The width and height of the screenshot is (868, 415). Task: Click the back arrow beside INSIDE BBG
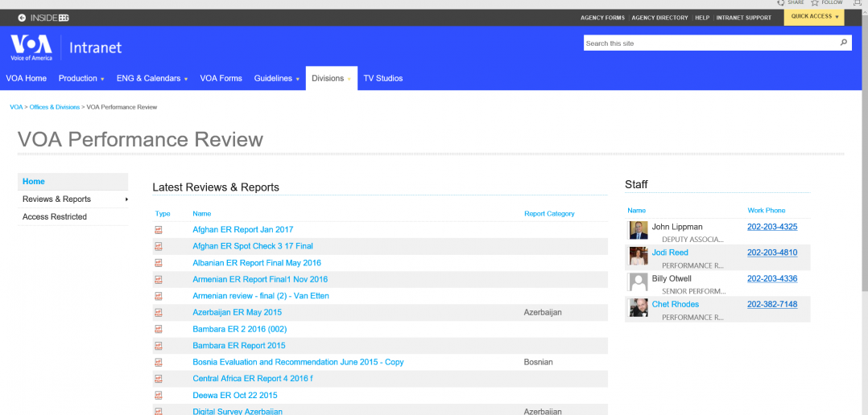pos(22,18)
